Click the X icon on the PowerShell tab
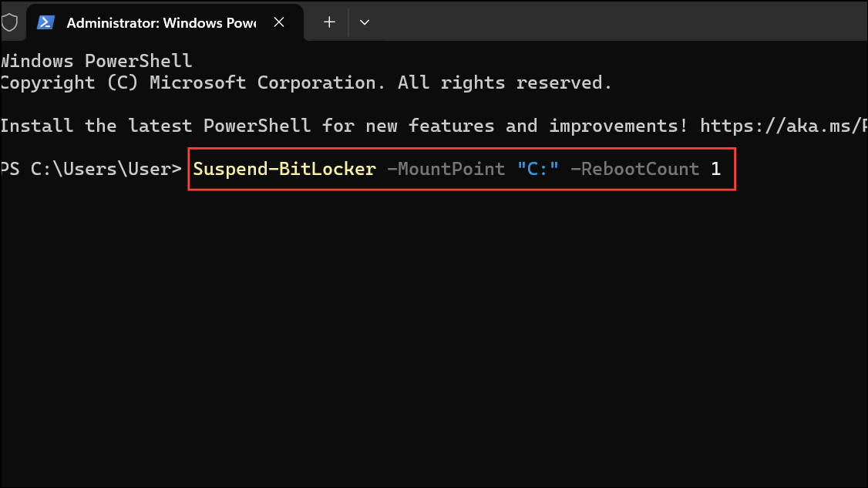868x488 pixels. coord(279,22)
